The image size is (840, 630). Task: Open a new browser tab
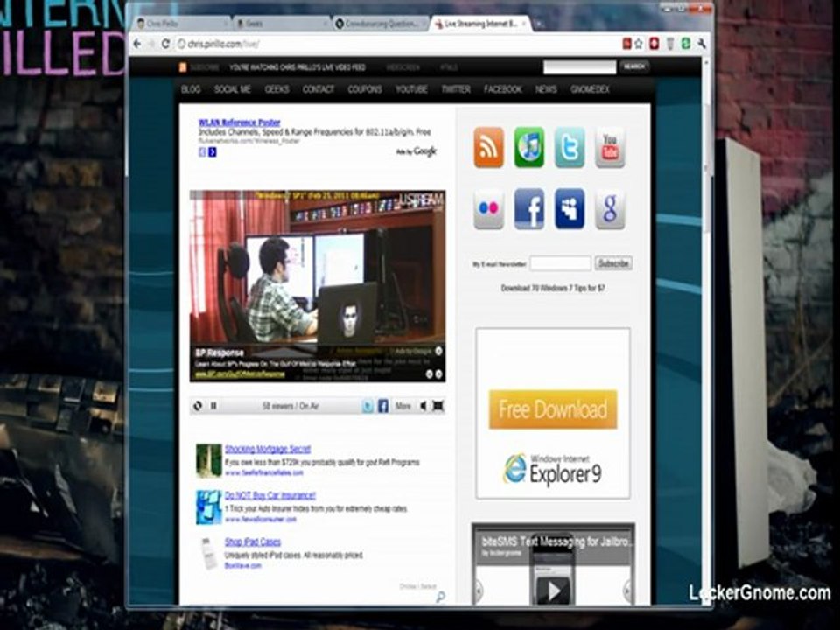(540, 24)
